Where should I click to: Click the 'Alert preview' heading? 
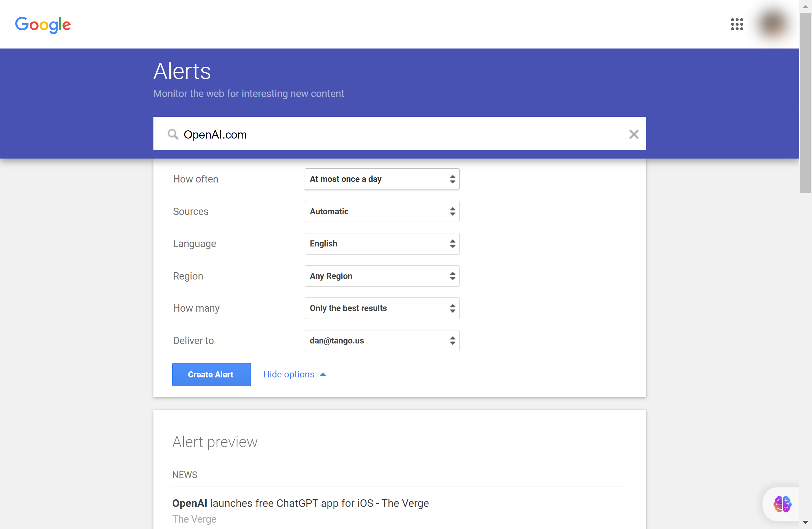[215, 442]
